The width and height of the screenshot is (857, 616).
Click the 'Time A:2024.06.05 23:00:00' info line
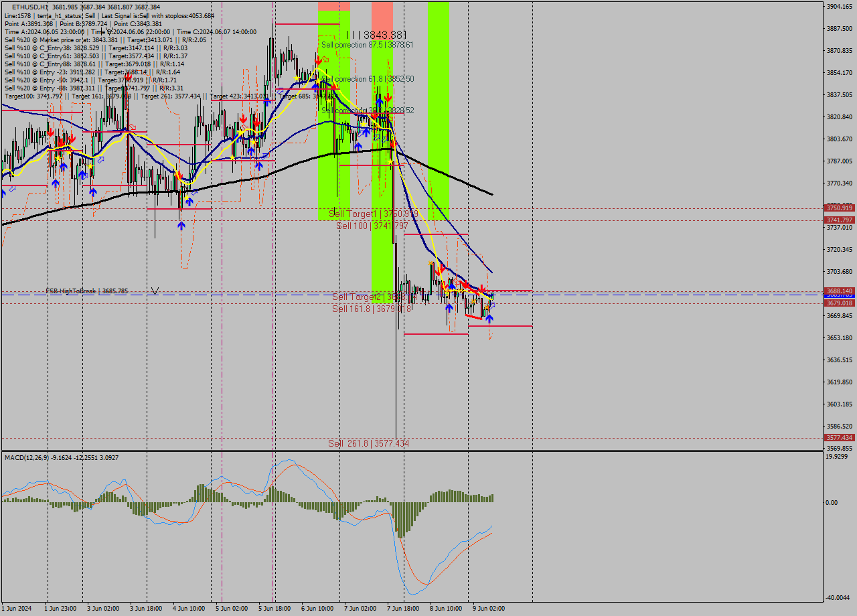click(131, 31)
